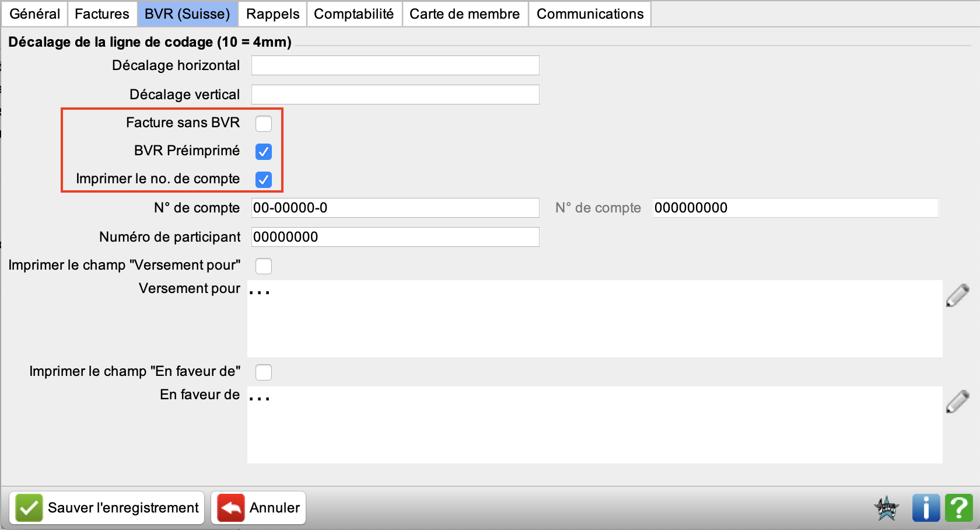Check Imprimer le champ "Versement pour"

click(264, 266)
